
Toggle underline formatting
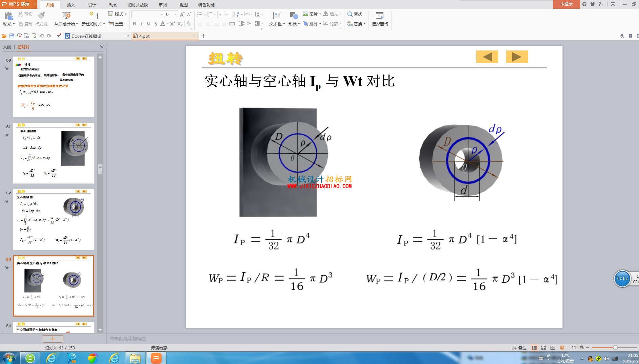(148, 24)
